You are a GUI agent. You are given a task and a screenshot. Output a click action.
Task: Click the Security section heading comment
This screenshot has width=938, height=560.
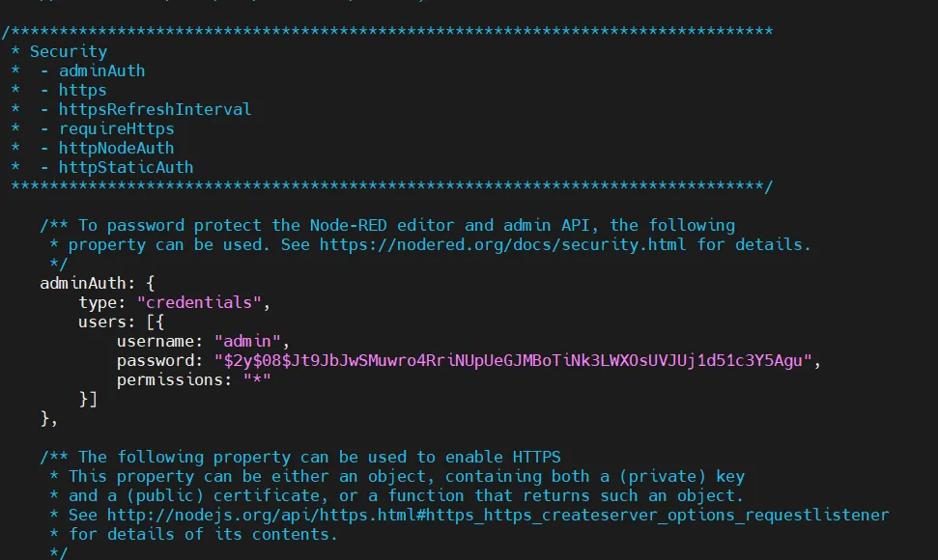coord(68,51)
